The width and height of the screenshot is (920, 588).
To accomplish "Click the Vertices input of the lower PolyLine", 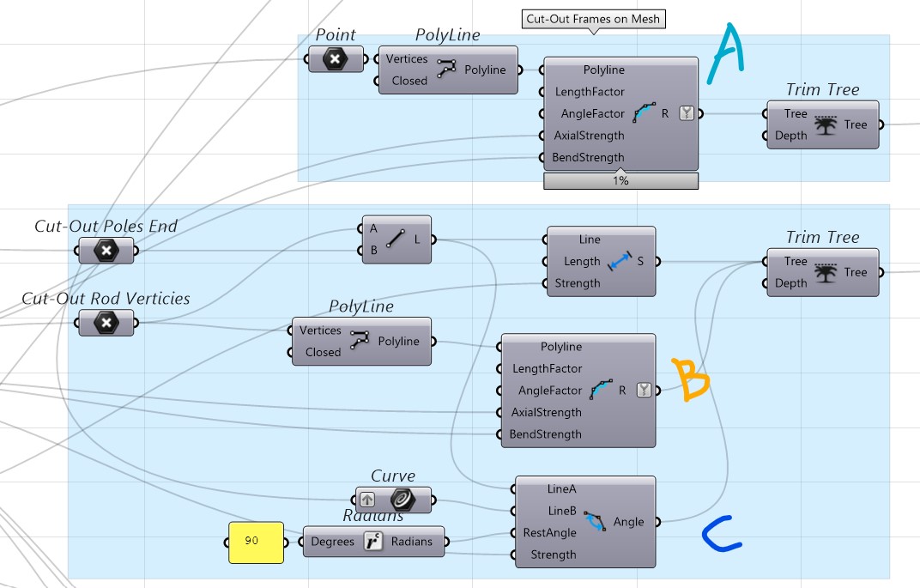I will (320, 330).
